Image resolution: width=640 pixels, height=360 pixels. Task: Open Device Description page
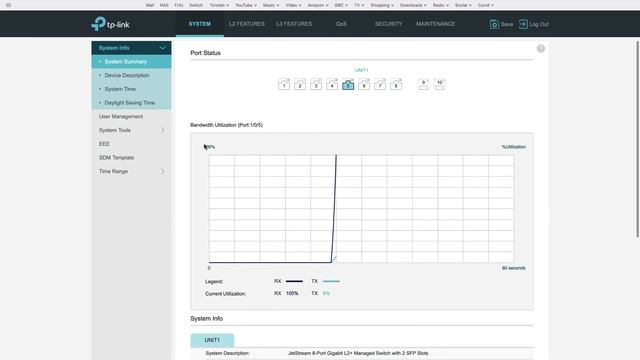pyautogui.click(x=131, y=76)
